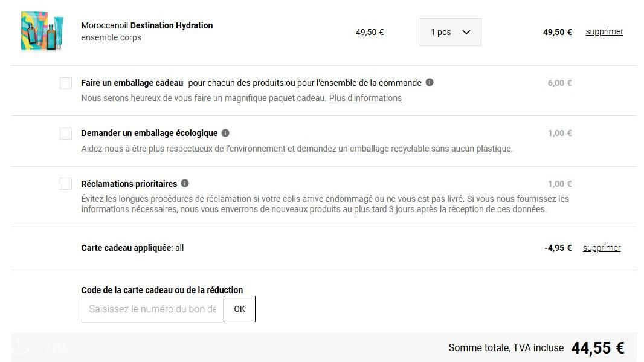Click the quantity dropdown chevron arrow

[x=466, y=32]
